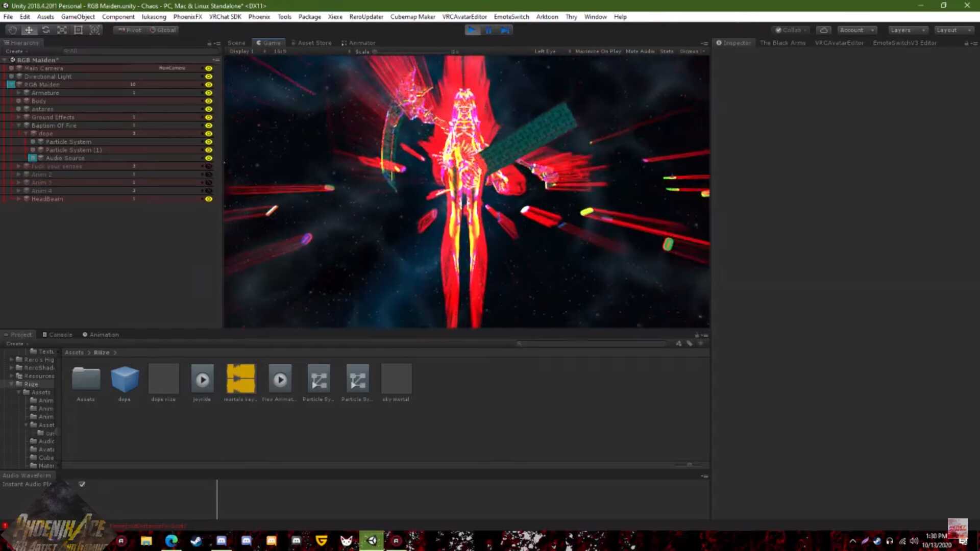The width and height of the screenshot is (980, 551).
Task: Click the Step forward button
Action: pyautogui.click(x=505, y=30)
